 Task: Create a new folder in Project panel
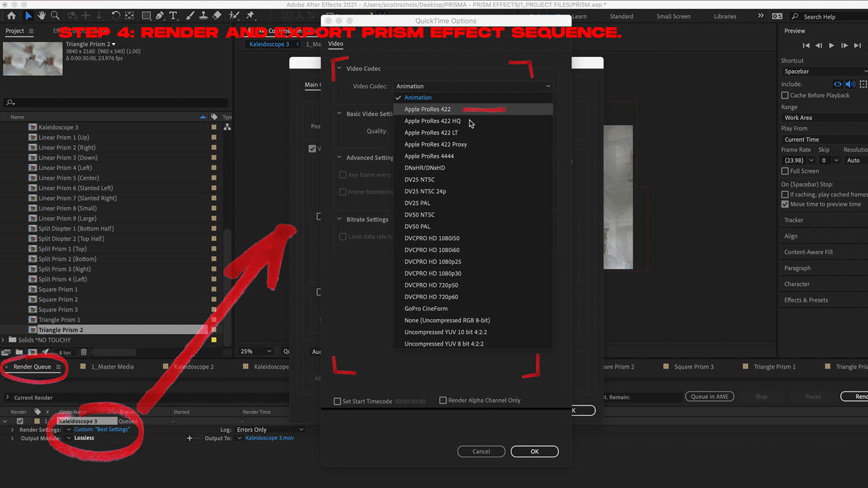(19, 353)
